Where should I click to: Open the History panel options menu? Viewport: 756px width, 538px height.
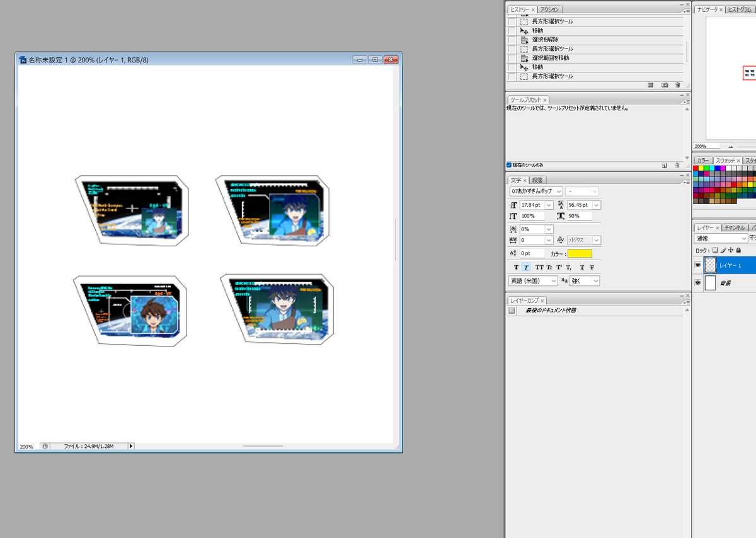(687, 11)
